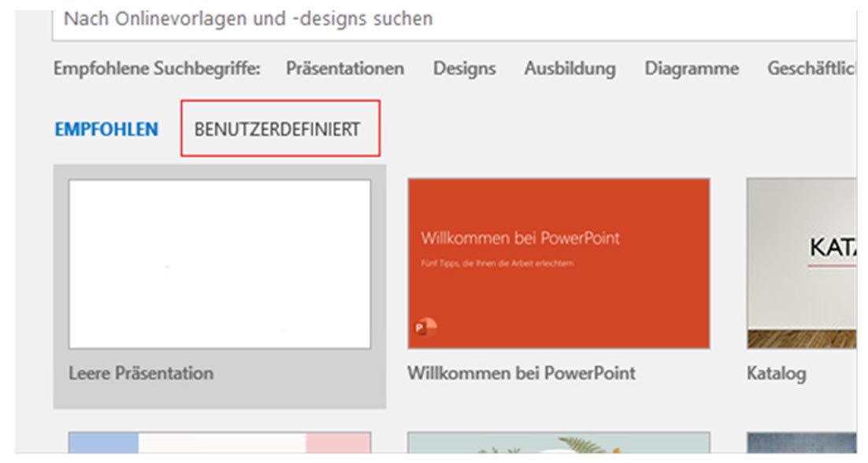Click the Leere Präsentation label
The width and height of the screenshot is (868, 463).
(141, 373)
